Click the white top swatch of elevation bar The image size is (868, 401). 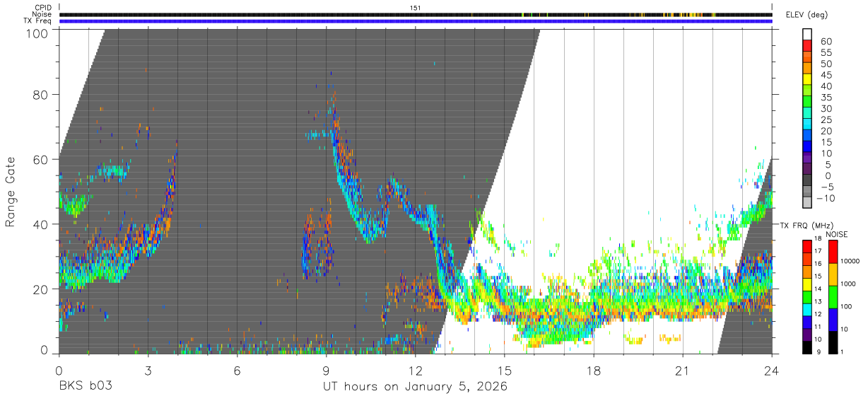click(x=807, y=35)
